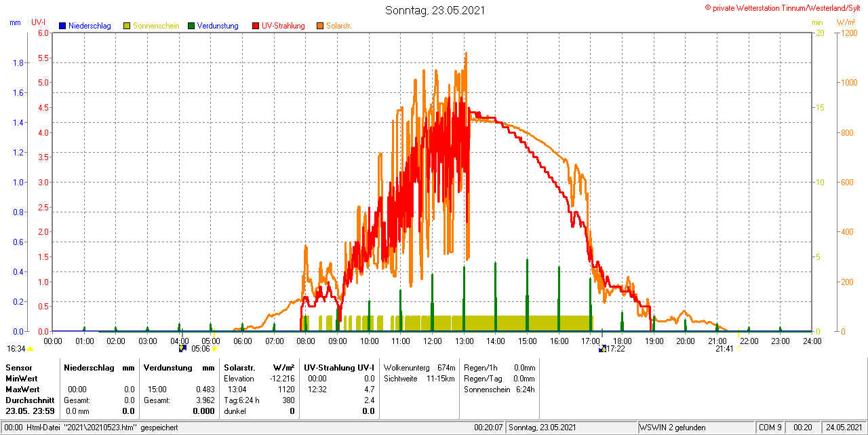Click the Wolkenunterg 674m entry

coord(419,367)
